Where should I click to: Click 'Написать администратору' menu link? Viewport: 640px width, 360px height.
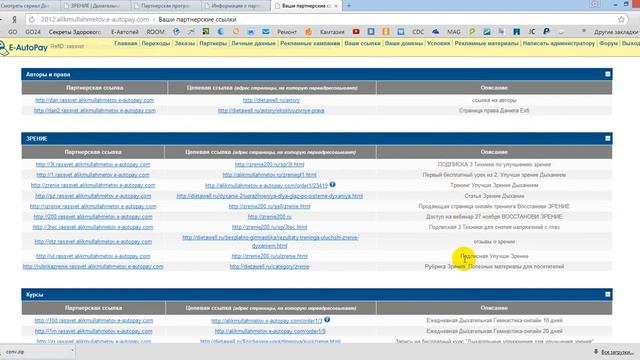[x=558, y=43]
